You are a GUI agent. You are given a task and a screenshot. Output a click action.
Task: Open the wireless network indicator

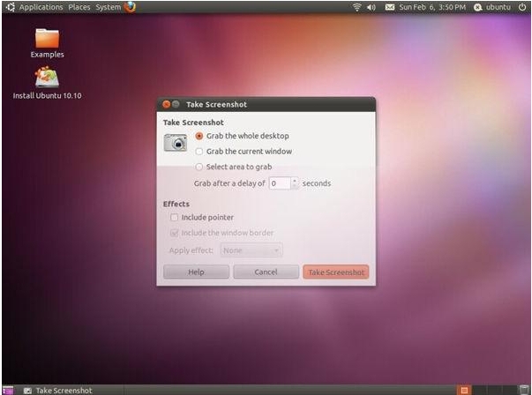(x=356, y=7)
